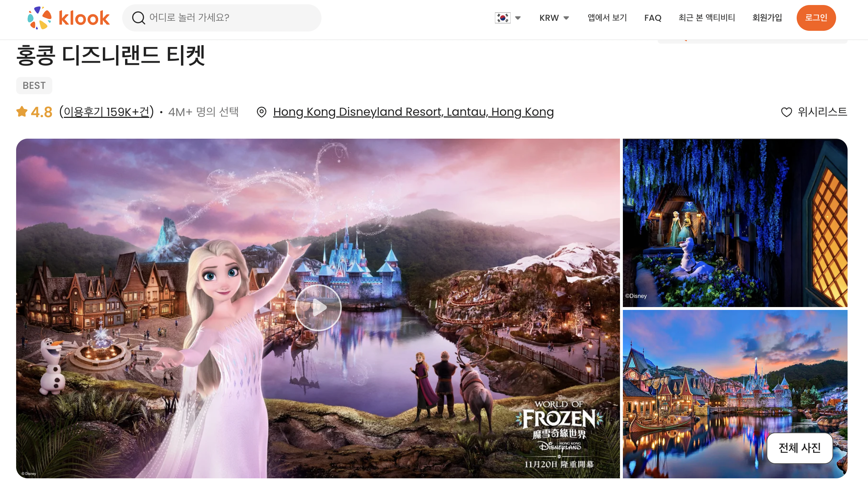The height and width of the screenshot is (488, 868).
Task: Click the Klook logo
Action: (68, 18)
